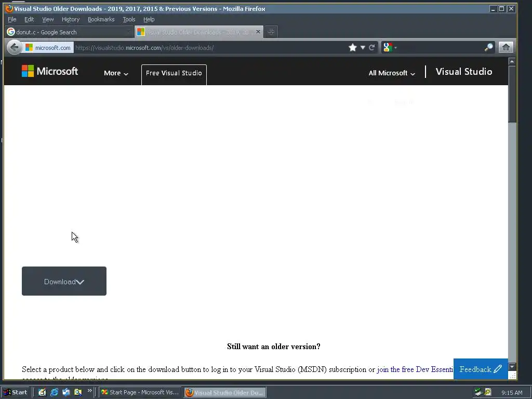Open the Help menu

click(149, 19)
